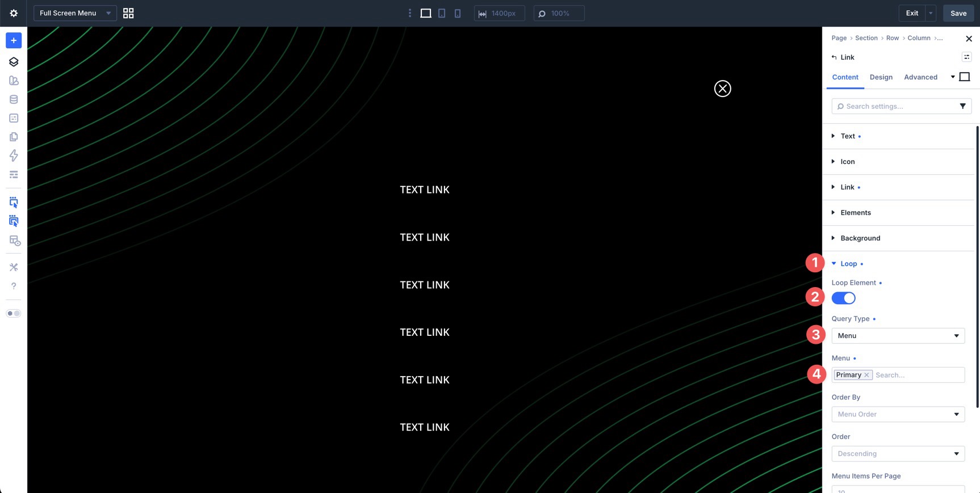This screenshot has width=980, height=493.
Task: Switch to the Advanced tab
Action: click(920, 77)
